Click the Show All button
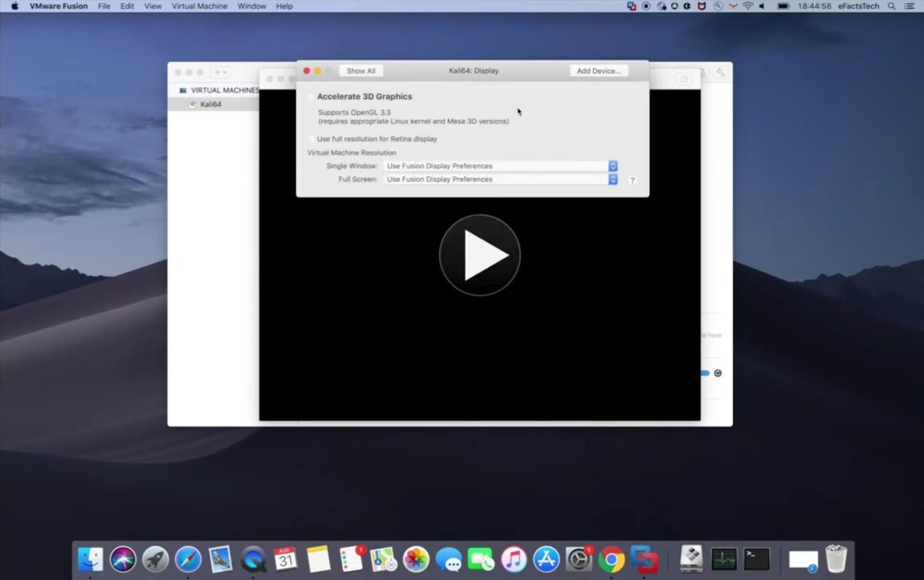Image resolution: width=924 pixels, height=580 pixels. pos(361,70)
